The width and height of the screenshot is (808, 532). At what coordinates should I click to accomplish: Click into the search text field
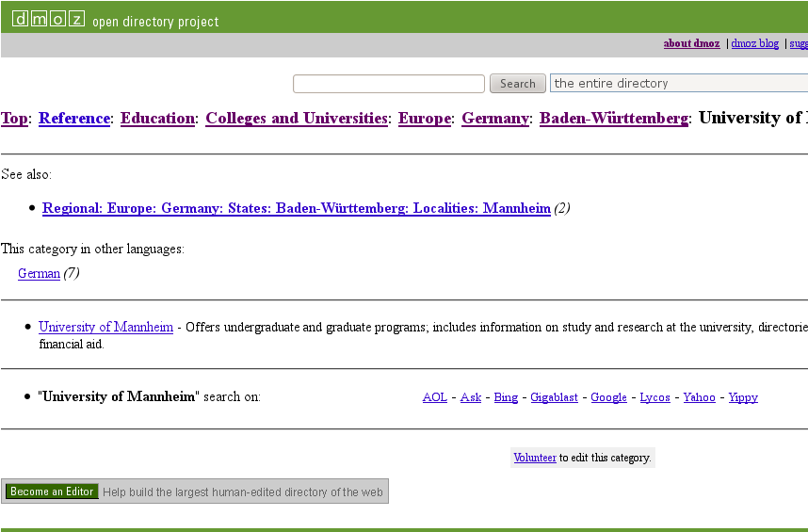pyautogui.click(x=388, y=84)
